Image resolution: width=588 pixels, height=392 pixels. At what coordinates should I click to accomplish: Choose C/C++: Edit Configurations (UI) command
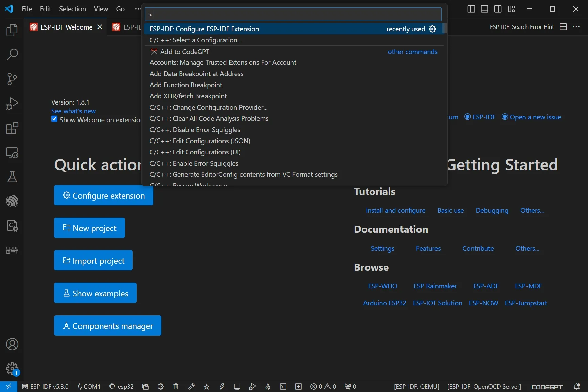[x=195, y=152]
